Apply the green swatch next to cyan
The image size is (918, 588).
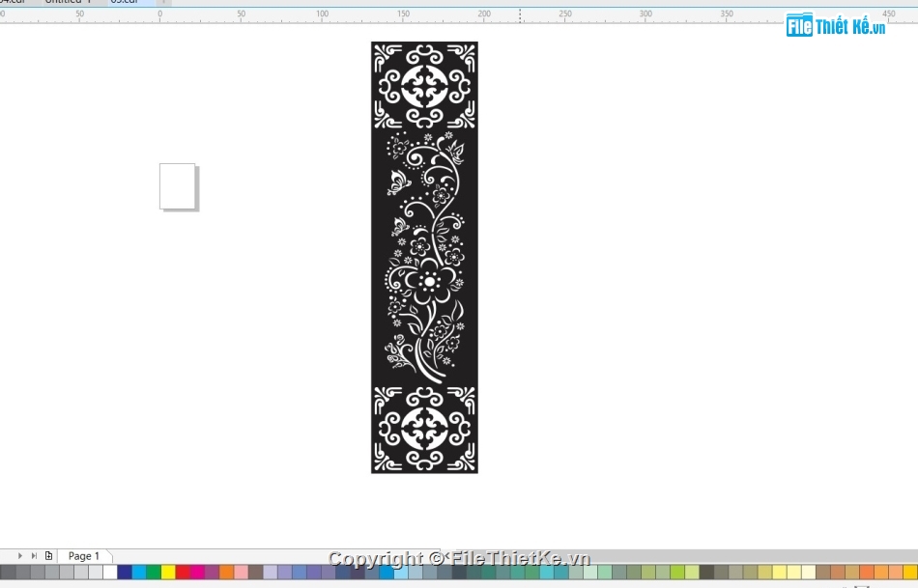154,572
